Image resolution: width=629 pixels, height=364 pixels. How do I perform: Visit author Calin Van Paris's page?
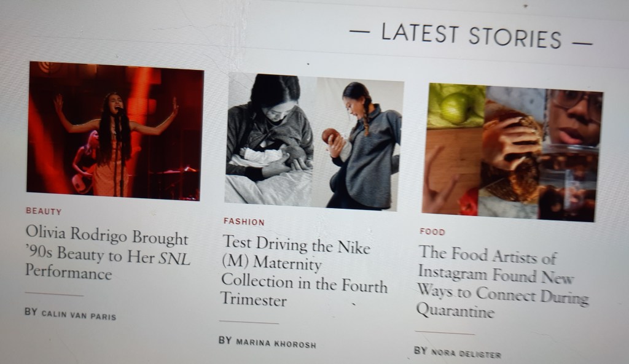pos(79,315)
